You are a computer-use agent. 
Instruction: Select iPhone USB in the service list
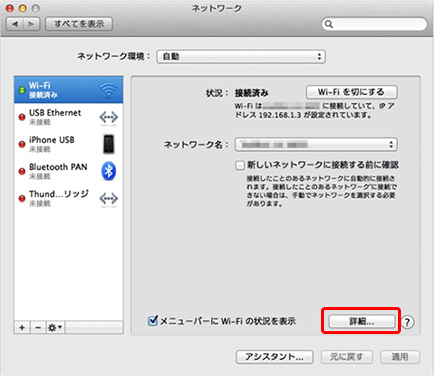68,144
